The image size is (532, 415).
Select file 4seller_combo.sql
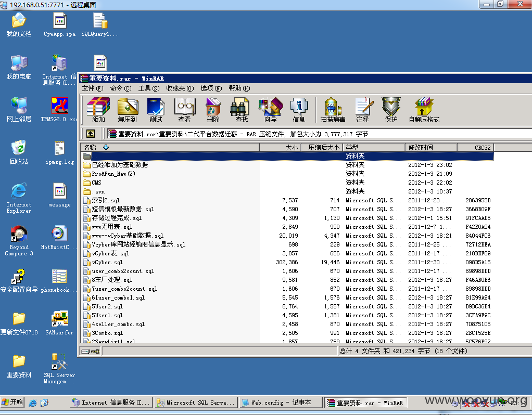(x=287, y=324)
